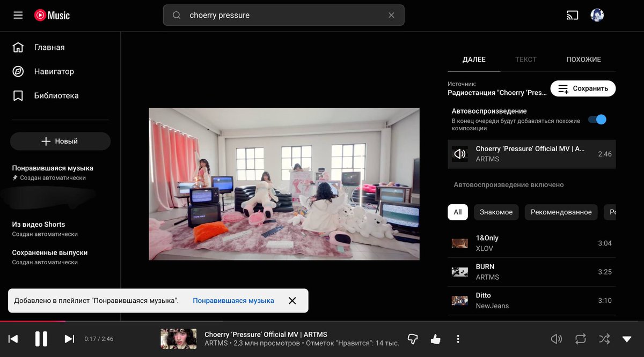Skip to previous track

[13, 339]
